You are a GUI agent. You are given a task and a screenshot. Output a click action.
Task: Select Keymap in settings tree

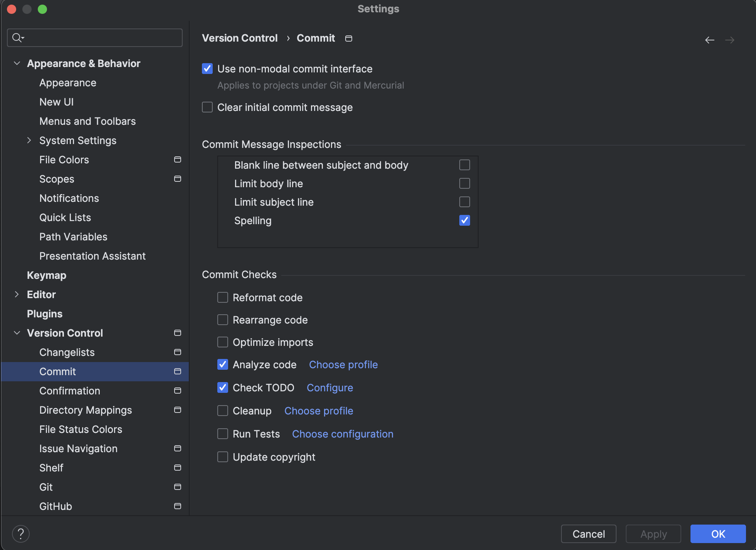click(47, 275)
